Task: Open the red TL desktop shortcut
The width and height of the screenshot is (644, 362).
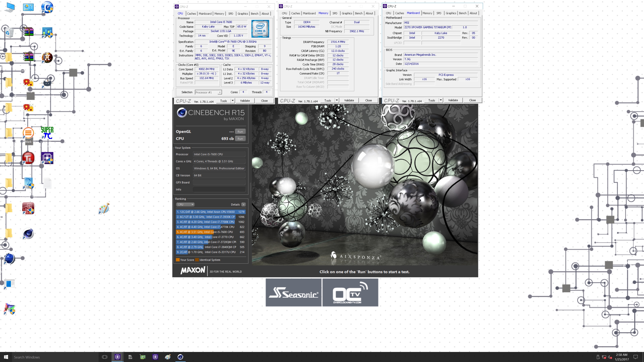Action: pyautogui.click(x=28, y=158)
